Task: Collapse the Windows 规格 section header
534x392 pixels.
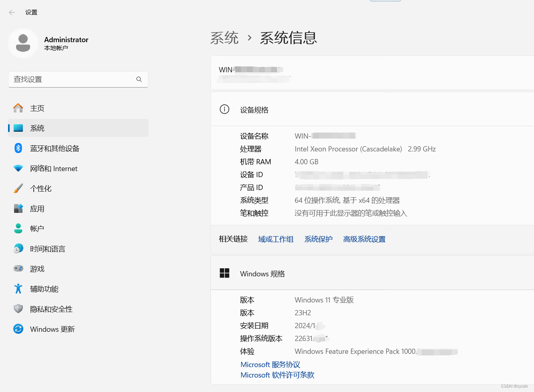Action: pyautogui.click(x=372, y=273)
